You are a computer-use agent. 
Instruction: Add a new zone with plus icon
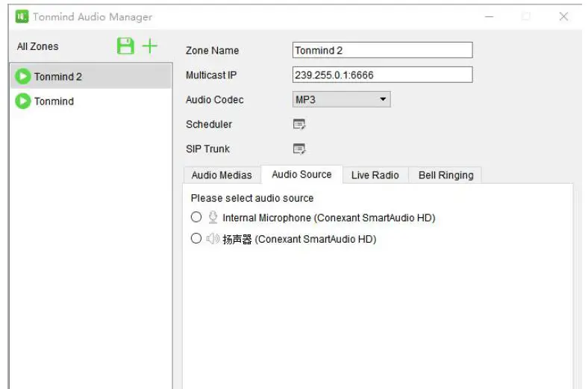pos(150,46)
